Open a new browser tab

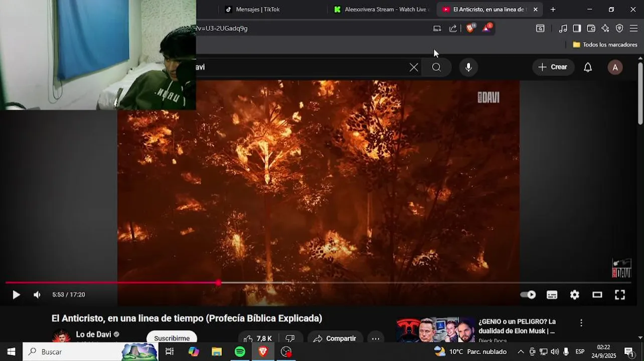553,10
